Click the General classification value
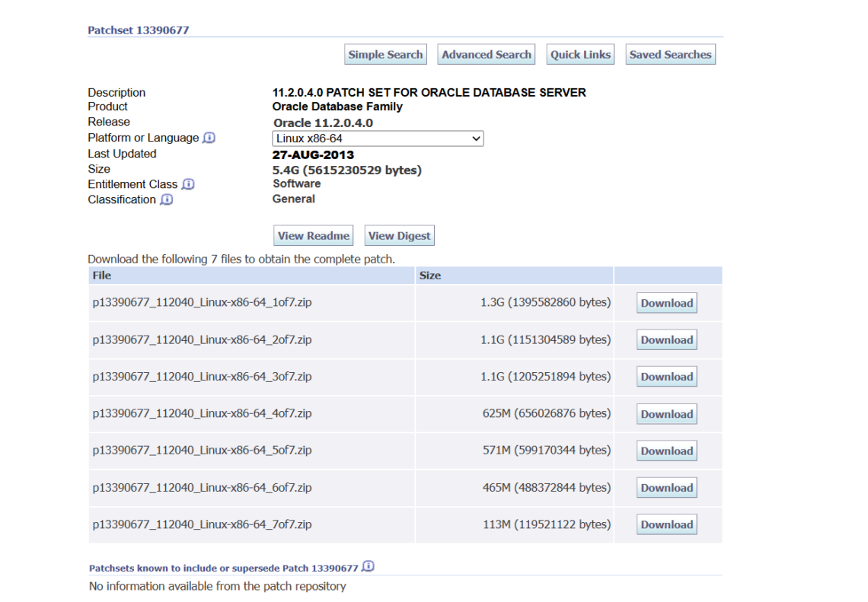This screenshot has width=868, height=602. click(293, 199)
